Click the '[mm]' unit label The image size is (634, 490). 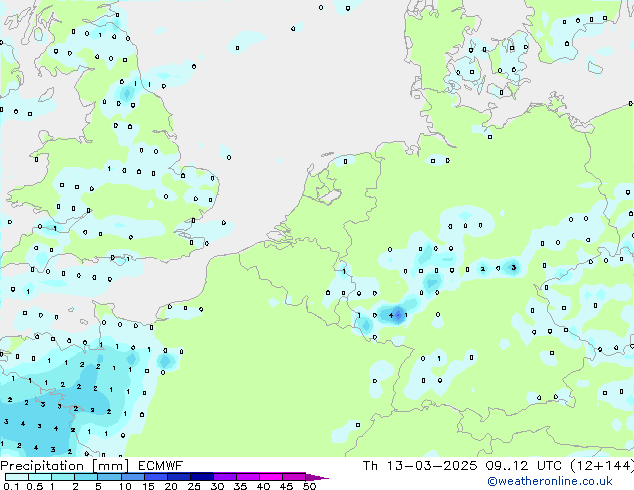(x=110, y=466)
